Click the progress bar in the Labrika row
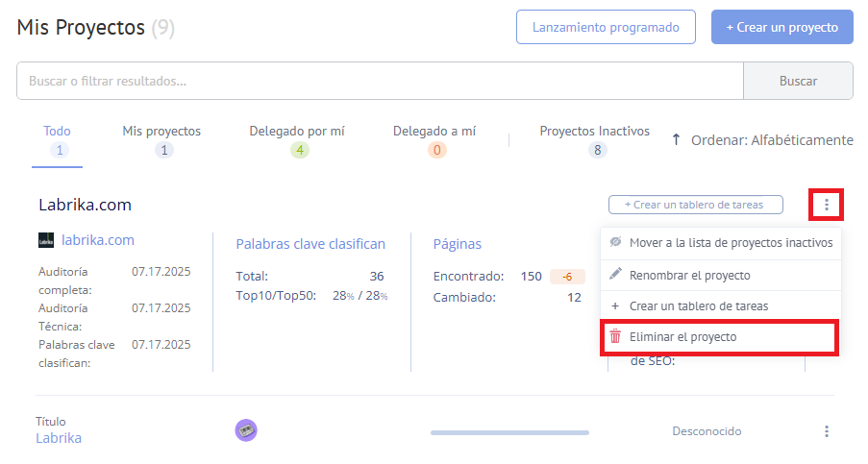Image resolution: width=868 pixels, height=464 pixels. pos(509,432)
